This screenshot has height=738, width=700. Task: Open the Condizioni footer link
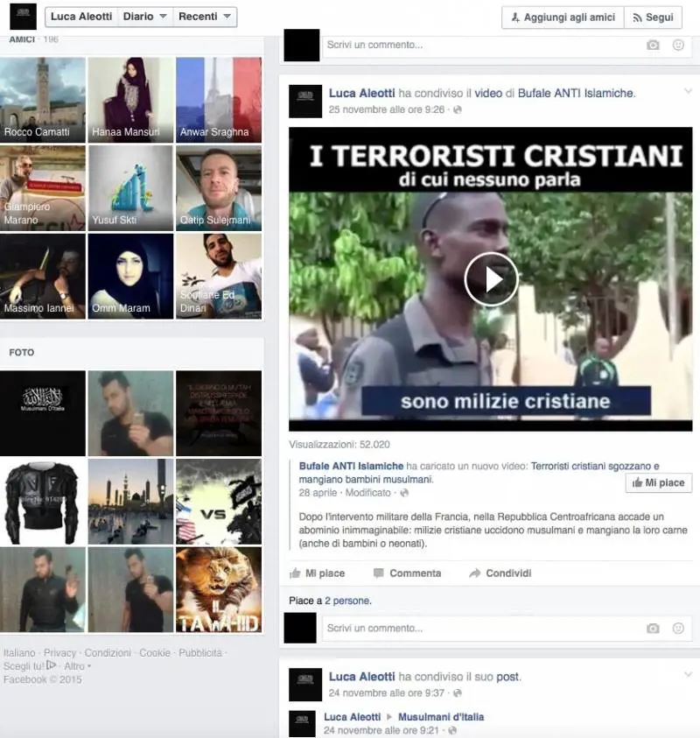tap(108, 653)
